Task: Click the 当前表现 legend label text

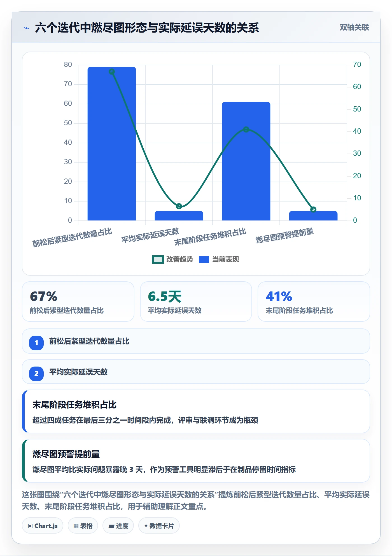Action: pos(226,260)
